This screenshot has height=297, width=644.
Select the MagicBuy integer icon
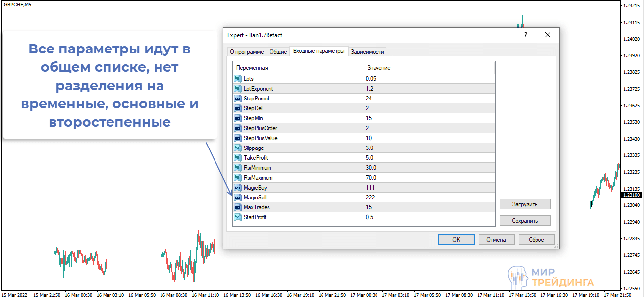[238, 188]
